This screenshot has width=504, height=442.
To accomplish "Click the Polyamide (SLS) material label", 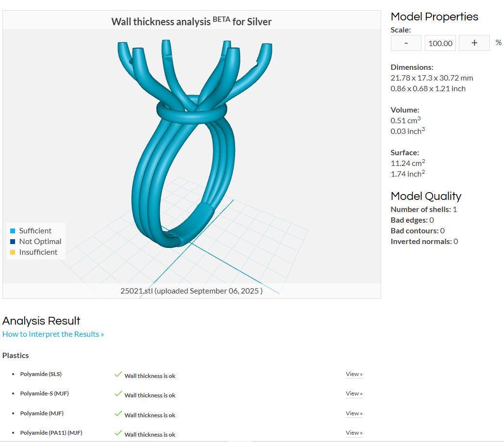I will click(41, 374).
